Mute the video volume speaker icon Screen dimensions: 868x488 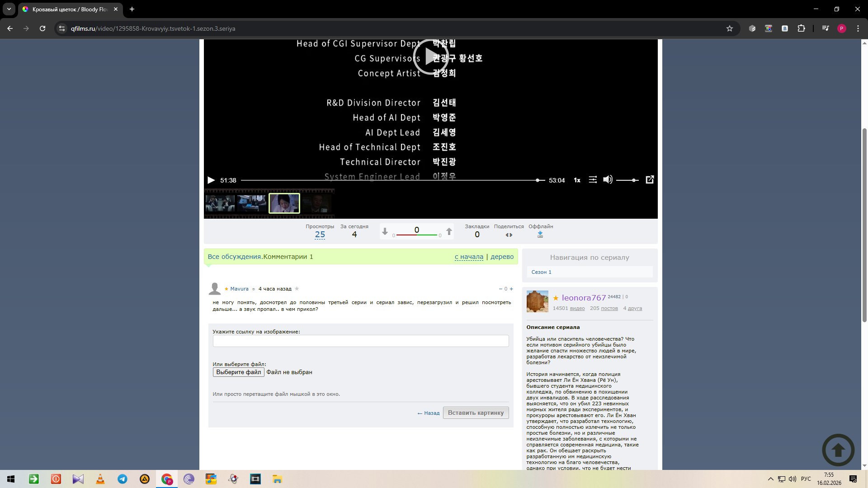[x=608, y=180]
